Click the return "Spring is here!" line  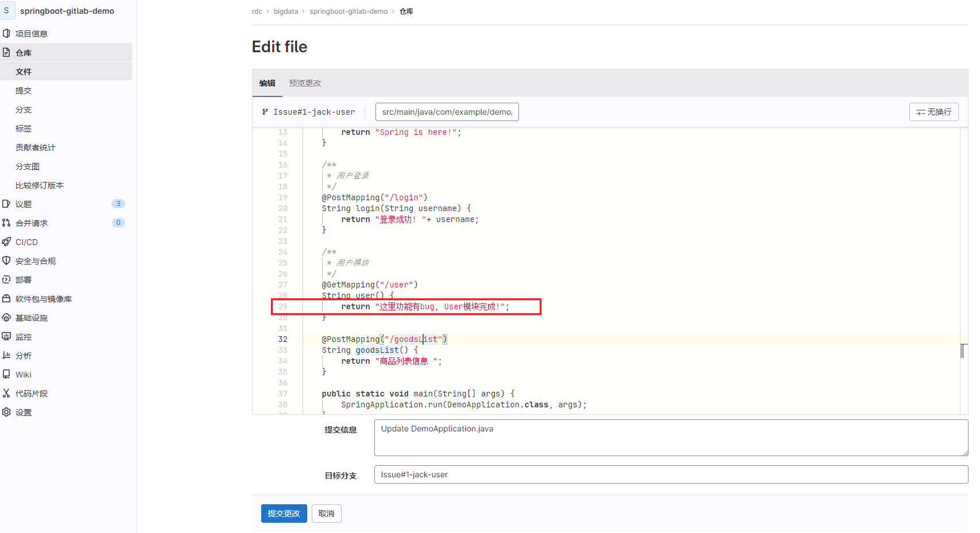pos(401,132)
